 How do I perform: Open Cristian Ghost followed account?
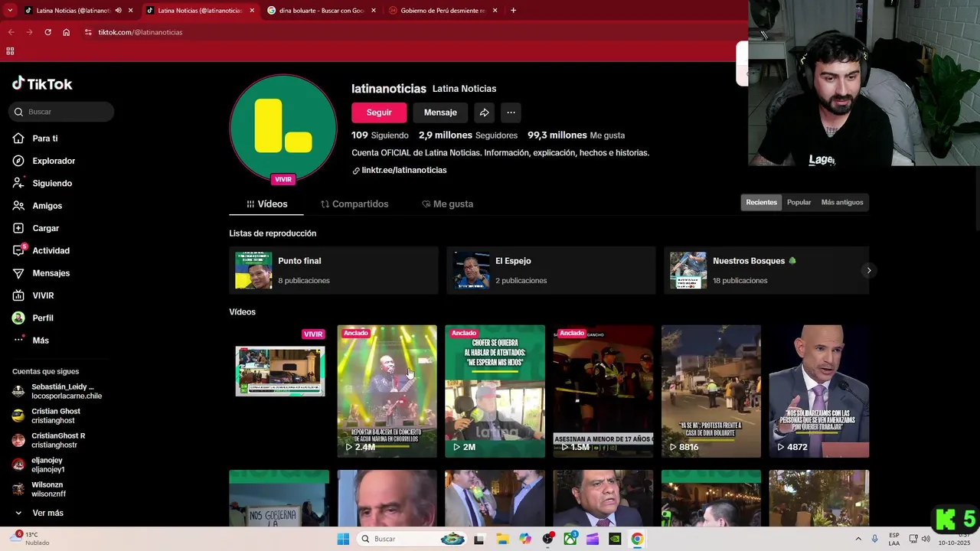click(x=47, y=416)
